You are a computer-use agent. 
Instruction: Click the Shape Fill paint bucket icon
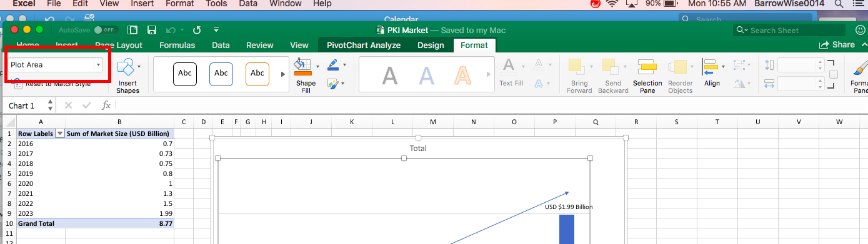tap(302, 66)
